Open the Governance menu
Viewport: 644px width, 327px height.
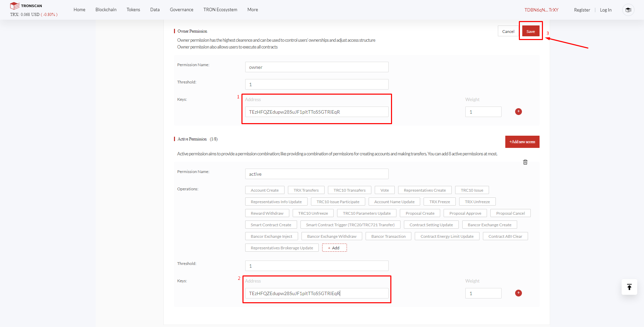(x=181, y=9)
